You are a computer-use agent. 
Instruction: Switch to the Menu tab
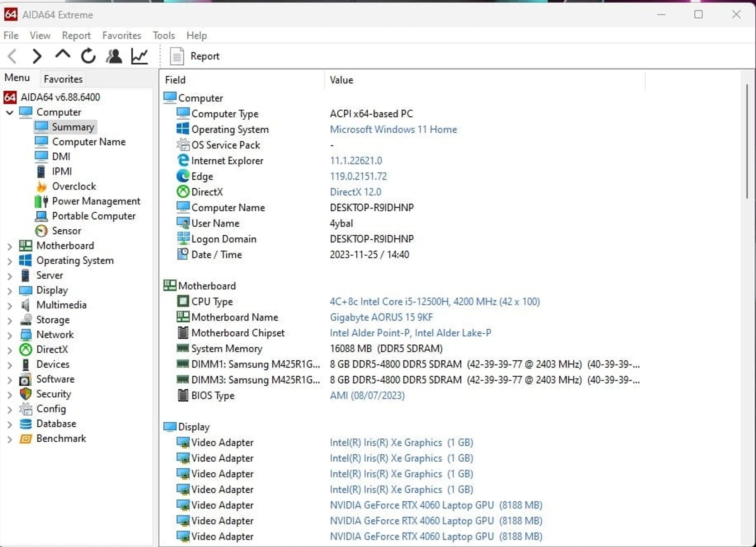tap(17, 78)
